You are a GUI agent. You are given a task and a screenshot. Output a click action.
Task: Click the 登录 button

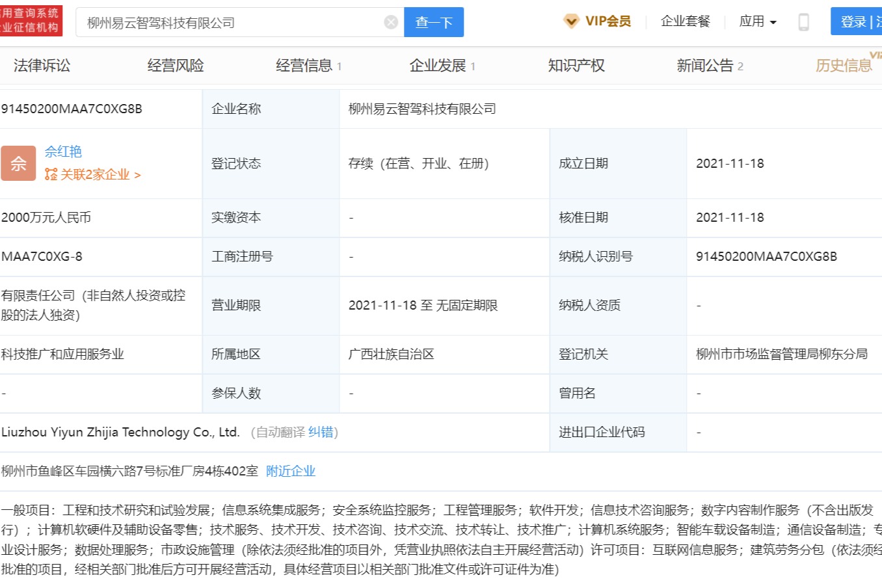click(x=849, y=21)
